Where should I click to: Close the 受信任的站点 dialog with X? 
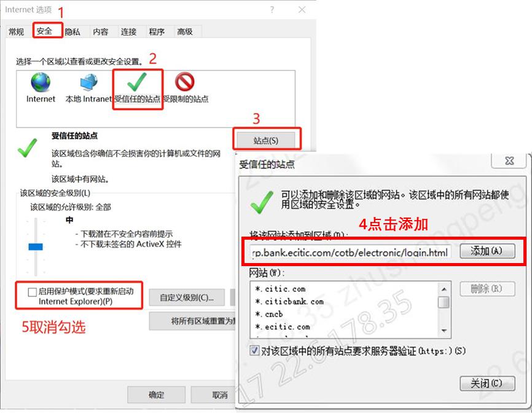[x=509, y=161]
